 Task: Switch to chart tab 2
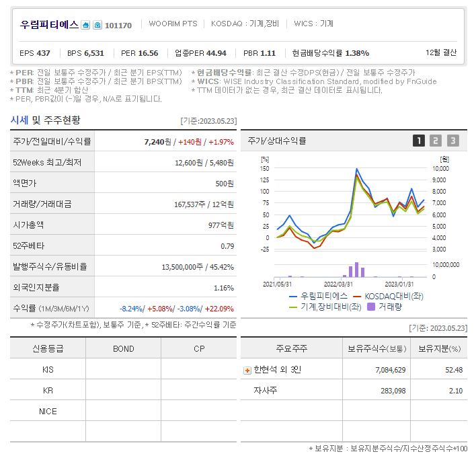click(x=436, y=141)
